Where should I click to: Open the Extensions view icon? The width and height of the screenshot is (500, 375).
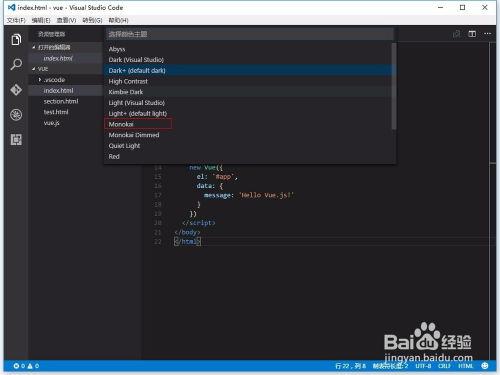(16, 140)
